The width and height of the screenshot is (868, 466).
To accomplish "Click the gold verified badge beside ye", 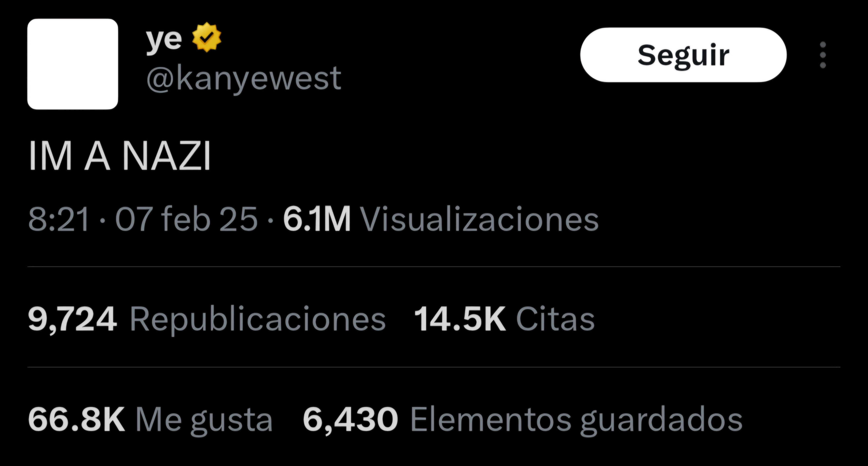I will point(207,37).
